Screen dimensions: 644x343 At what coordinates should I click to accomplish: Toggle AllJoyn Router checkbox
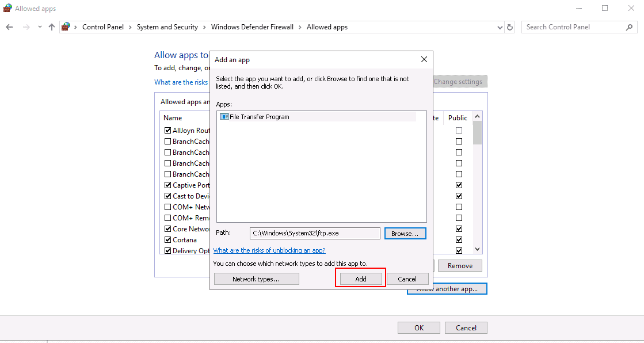pos(167,130)
